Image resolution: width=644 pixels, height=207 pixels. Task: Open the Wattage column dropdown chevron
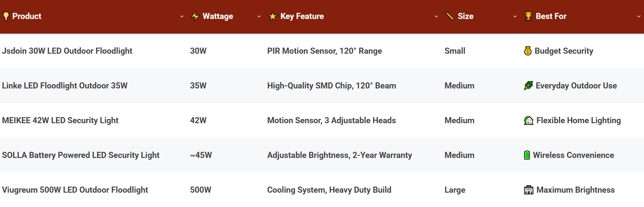[259, 16]
